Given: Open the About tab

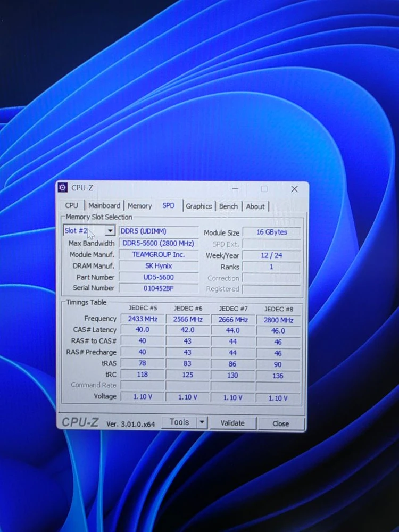Looking at the screenshot, I should [x=255, y=206].
